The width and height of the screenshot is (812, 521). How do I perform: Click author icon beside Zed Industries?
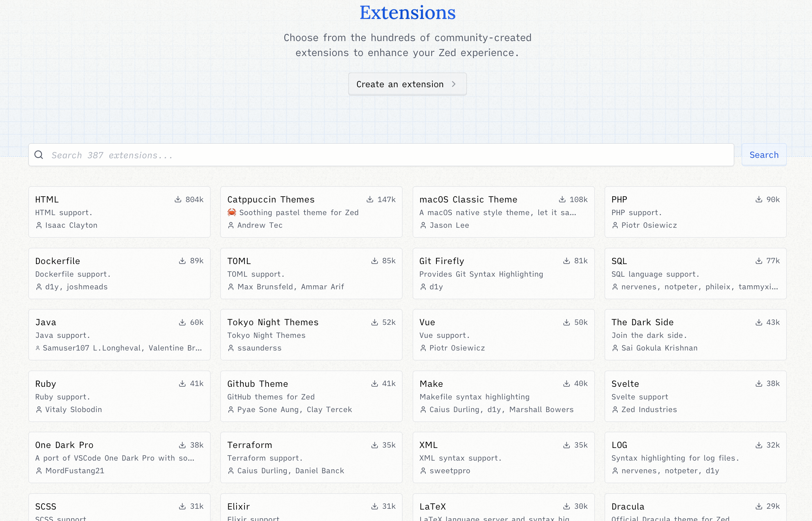click(x=615, y=410)
